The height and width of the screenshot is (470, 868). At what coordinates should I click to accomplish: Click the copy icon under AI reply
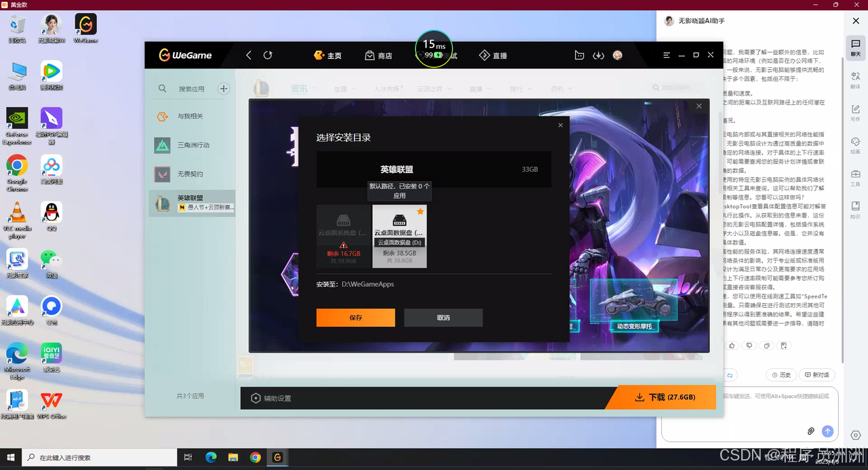click(x=766, y=345)
